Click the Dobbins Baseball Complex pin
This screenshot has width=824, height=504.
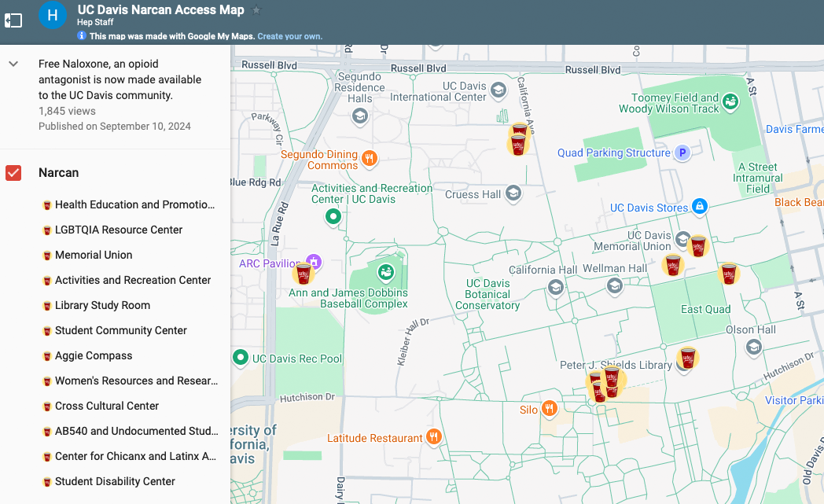386,272
